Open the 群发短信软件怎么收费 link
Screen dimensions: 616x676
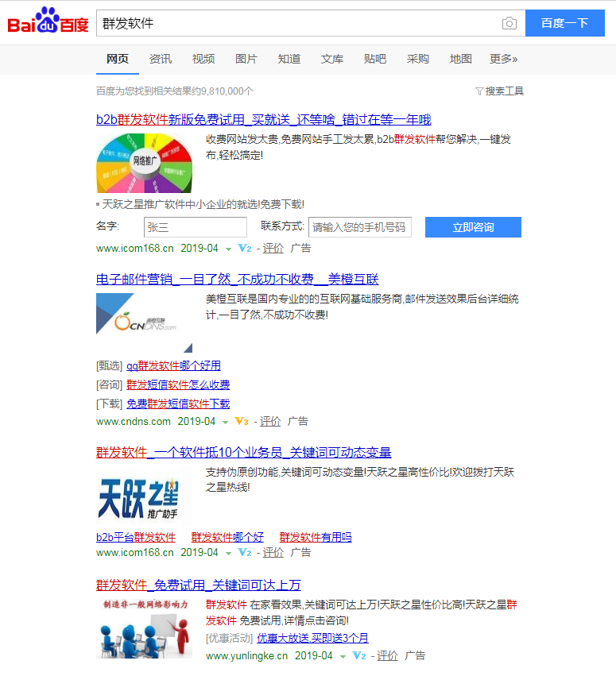click(178, 385)
